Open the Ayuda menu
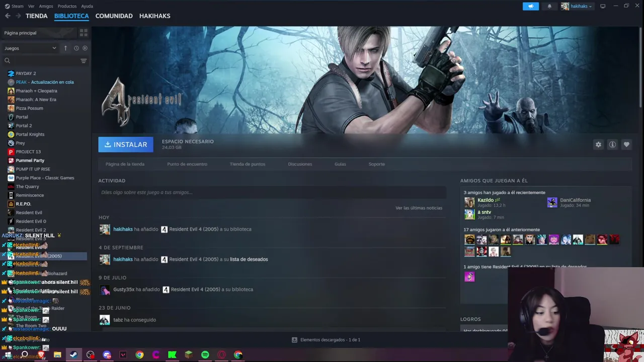644x362 pixels. (x=87, y=6)
